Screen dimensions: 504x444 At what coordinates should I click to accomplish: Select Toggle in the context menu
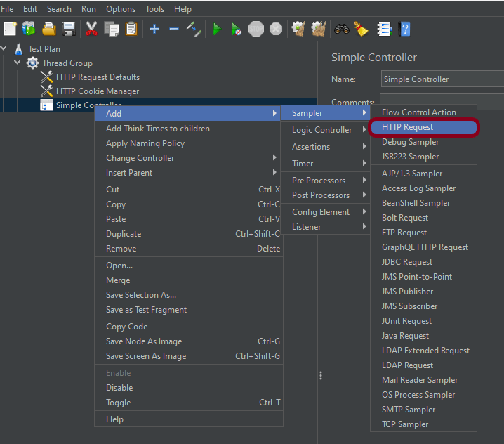pyautogui.click(x=118, y=403)
